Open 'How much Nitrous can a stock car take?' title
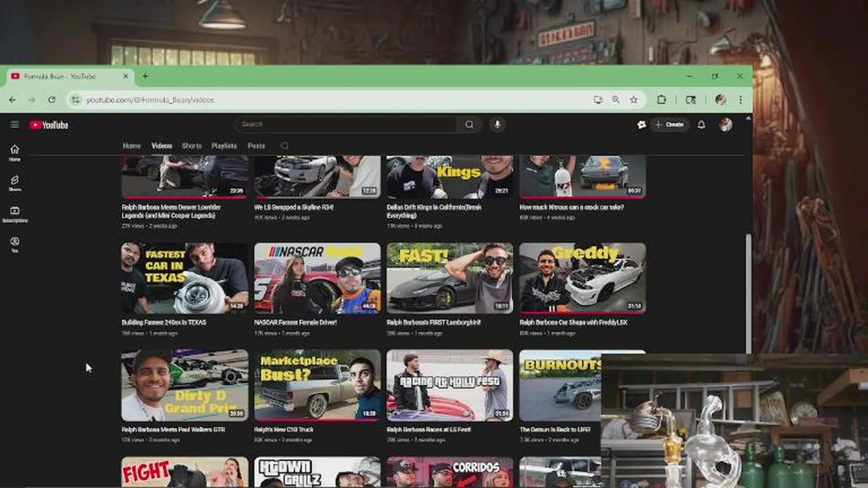 (x=572, y=207)
